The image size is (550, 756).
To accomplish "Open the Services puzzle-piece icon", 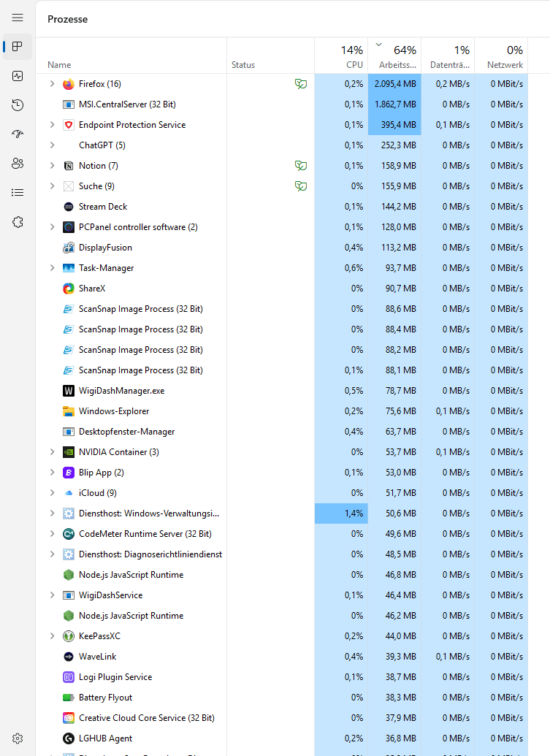I will [18, 222].
